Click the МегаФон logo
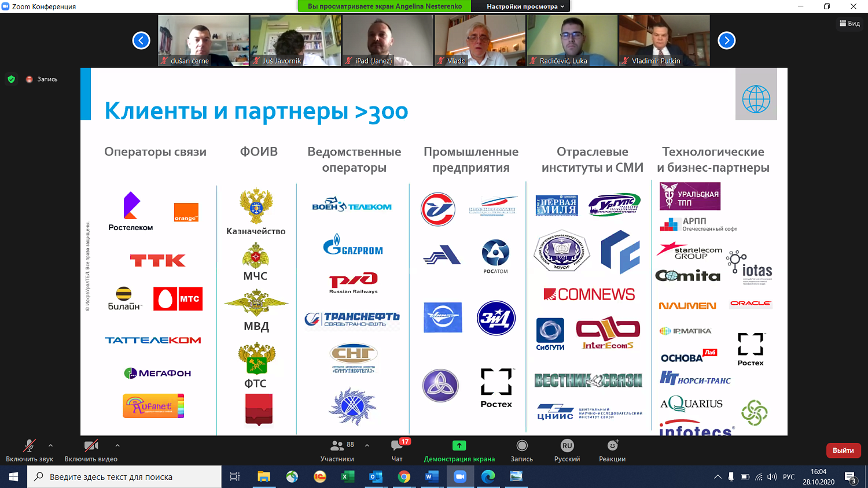The height and width of the screenshot is (488, 868). (x=157, y=373)
